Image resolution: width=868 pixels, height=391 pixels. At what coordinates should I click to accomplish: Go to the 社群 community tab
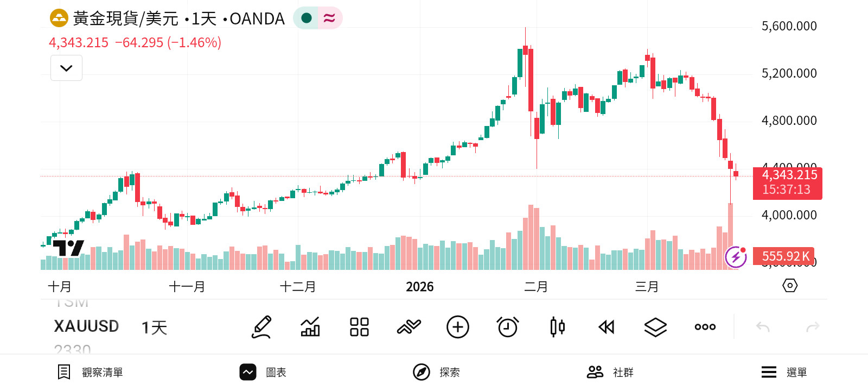click(610, 372)
